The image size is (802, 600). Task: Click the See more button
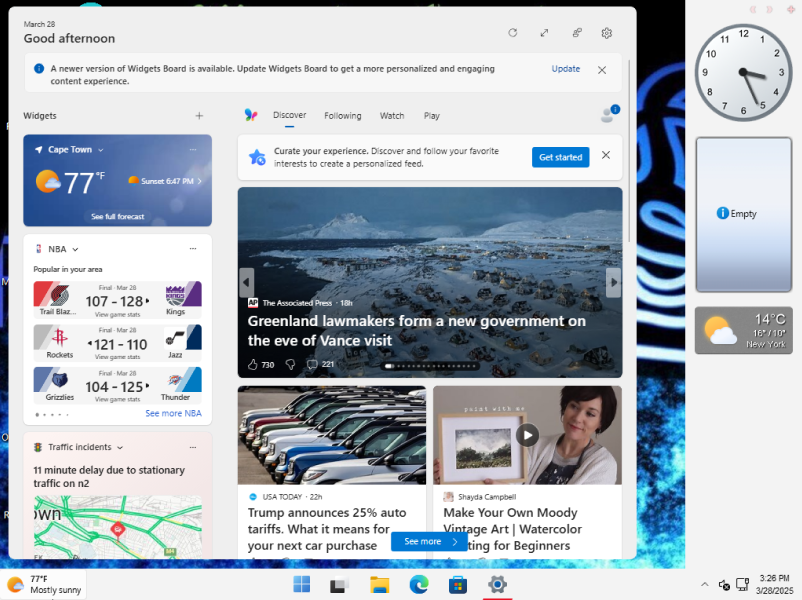click(x=429, y=542)
